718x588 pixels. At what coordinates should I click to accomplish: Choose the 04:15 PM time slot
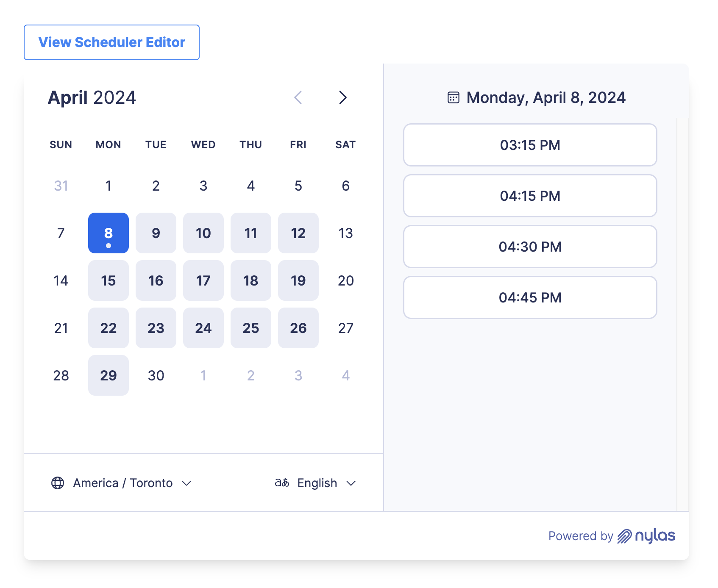[x=529, y=196]
